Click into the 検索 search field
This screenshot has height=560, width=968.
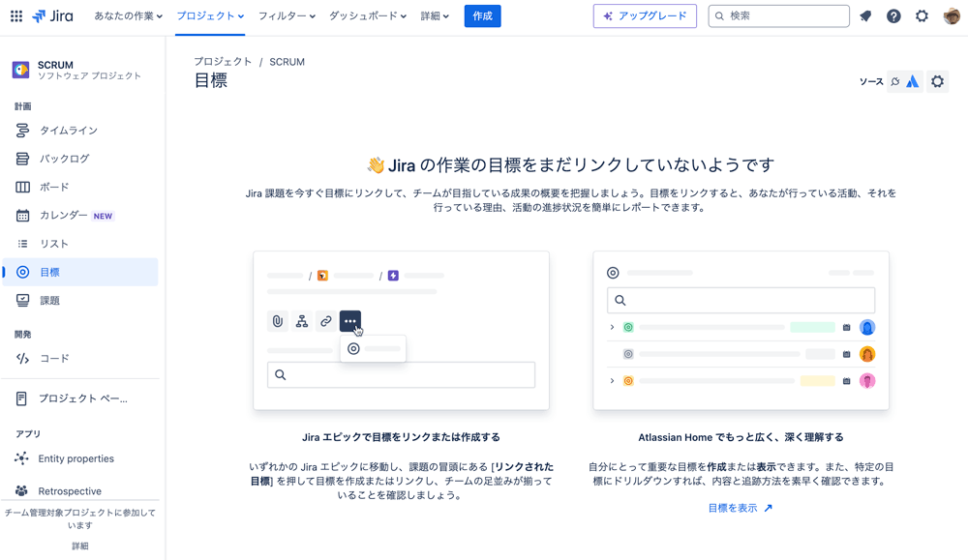pos(778,16)
